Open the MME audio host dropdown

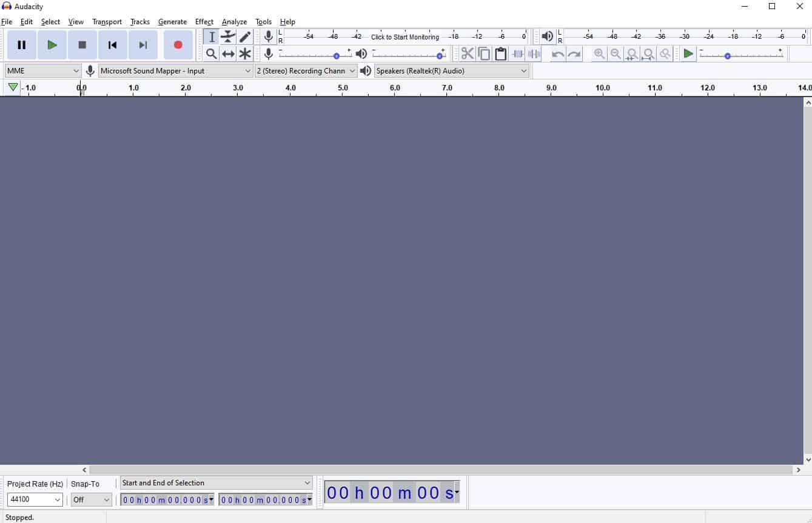(42, 71)
